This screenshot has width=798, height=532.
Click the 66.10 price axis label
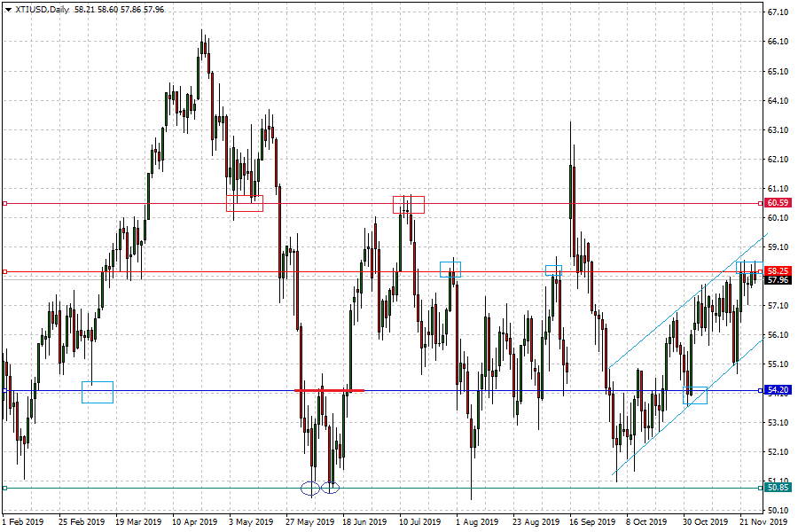(778, 42)
